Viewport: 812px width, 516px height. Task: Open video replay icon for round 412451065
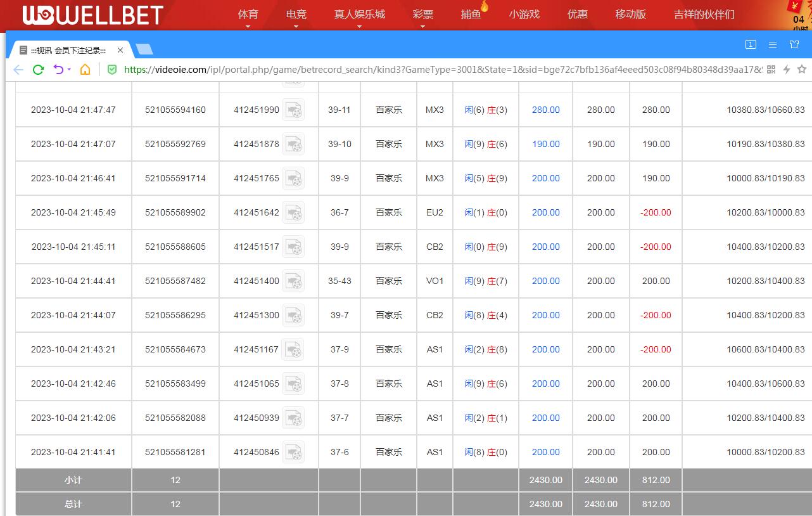tap(293, 384)
